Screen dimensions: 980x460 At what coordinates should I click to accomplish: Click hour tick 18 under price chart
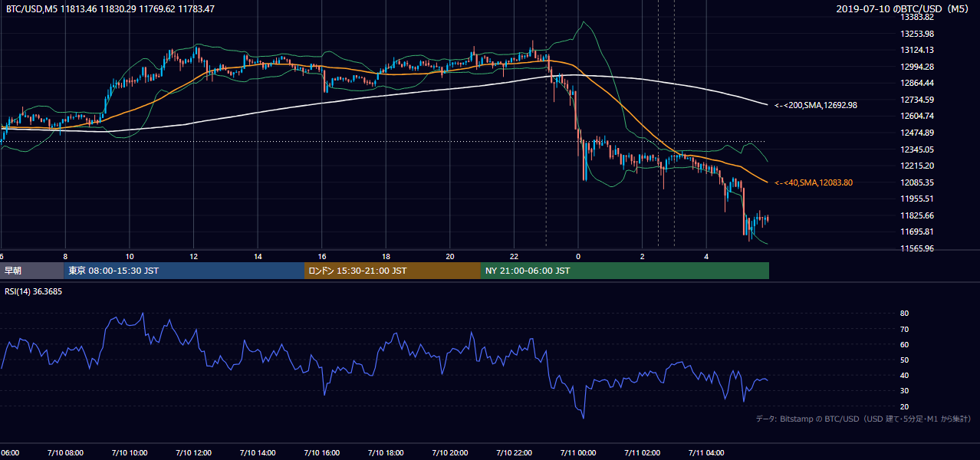pos(386,257)
